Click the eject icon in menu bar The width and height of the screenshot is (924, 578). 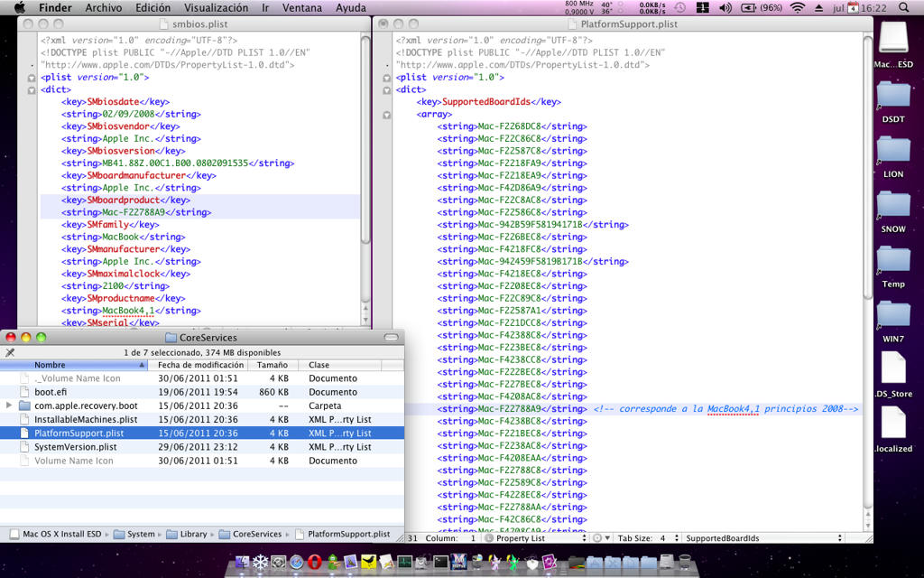818,7
